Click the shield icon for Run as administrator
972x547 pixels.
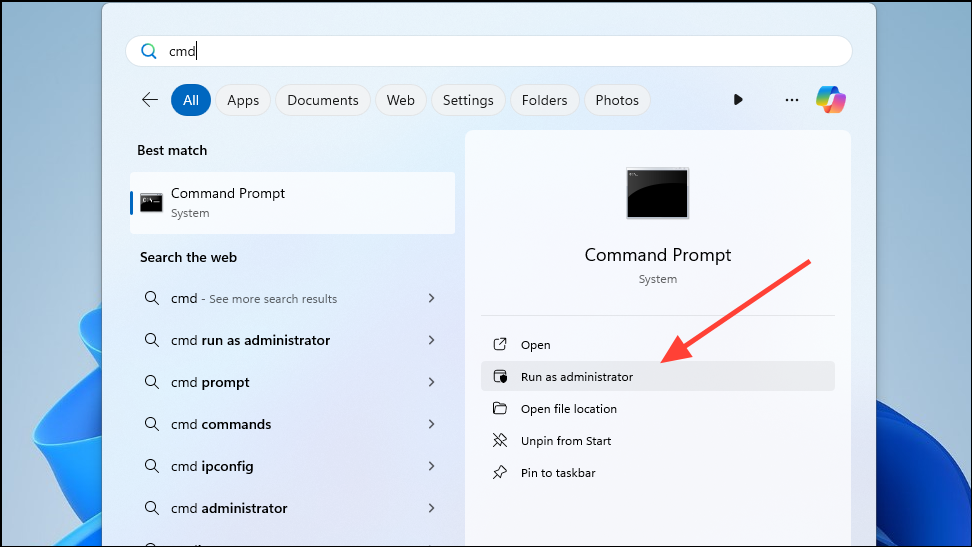click(x=500, y=376)
